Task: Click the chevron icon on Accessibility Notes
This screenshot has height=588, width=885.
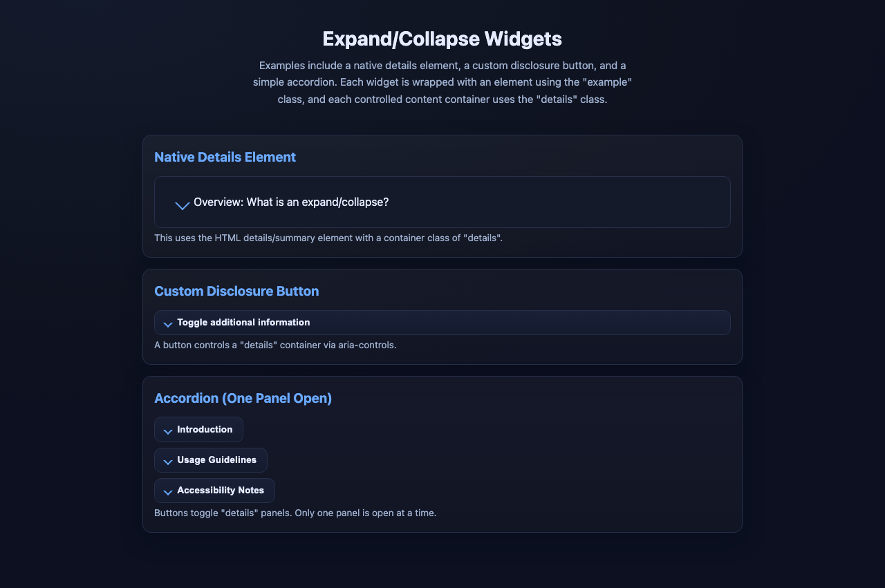Action: pyautogui.click(x=167, y=491)
